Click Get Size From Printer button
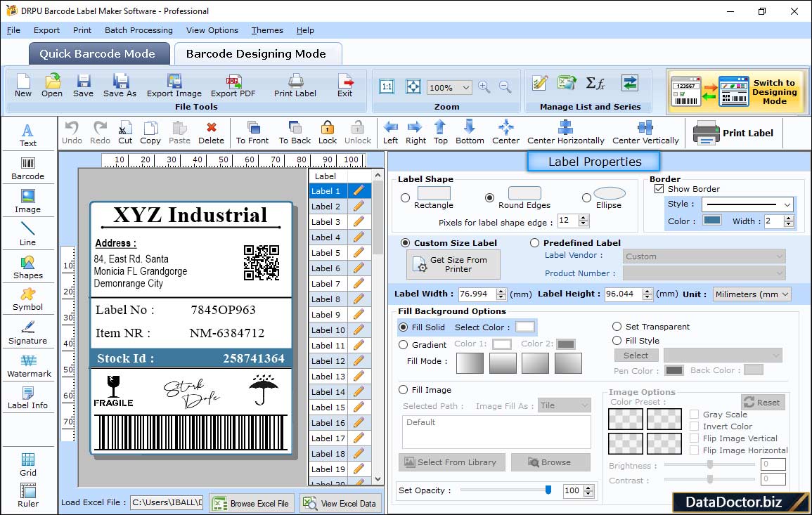 click(453, 264)
